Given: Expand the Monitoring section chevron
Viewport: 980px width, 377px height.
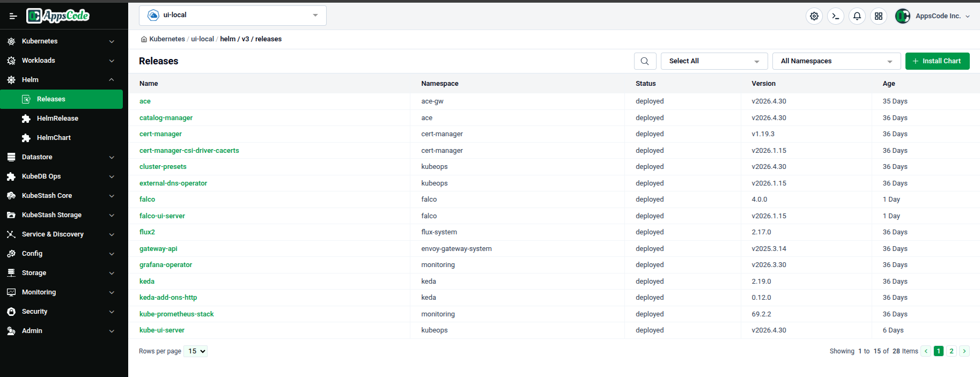Looking at the screenshot, I should click(112, 292).
